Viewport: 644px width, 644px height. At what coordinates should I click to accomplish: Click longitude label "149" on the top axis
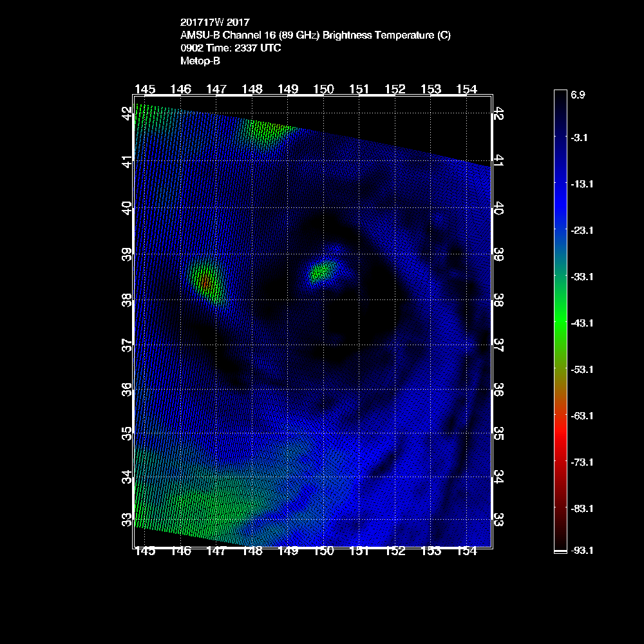point(288,89)
